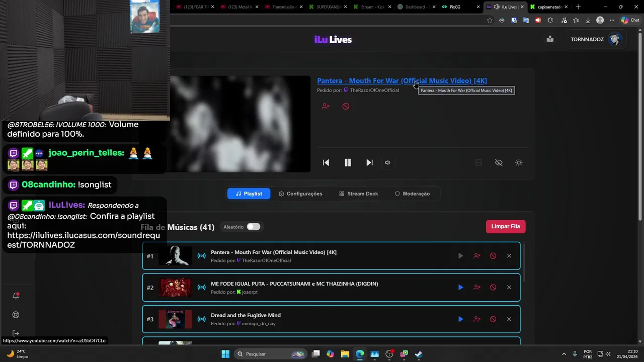Click the reader icon beside TORNNADOZ
This screenshot has height=362, width=644.
tap(550, 39)
